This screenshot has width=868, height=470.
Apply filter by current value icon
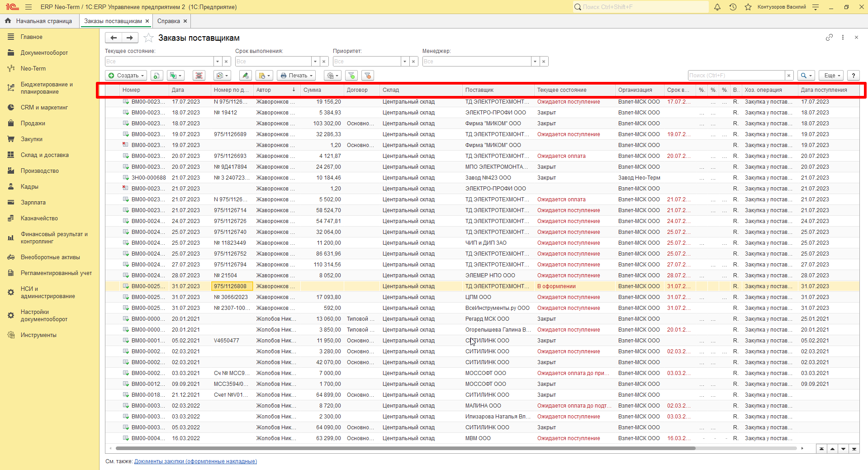(x=351, y=76)
